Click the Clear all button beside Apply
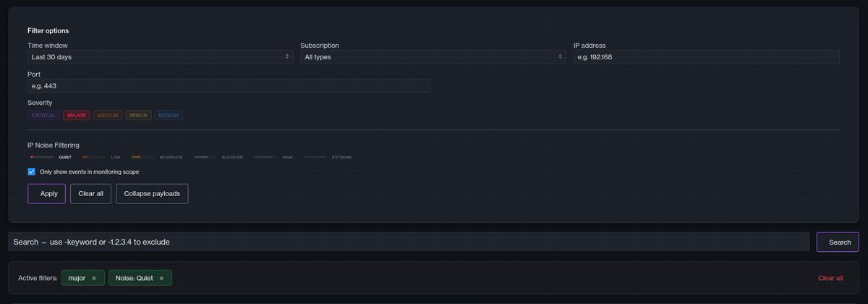 [x=90, y=194]
